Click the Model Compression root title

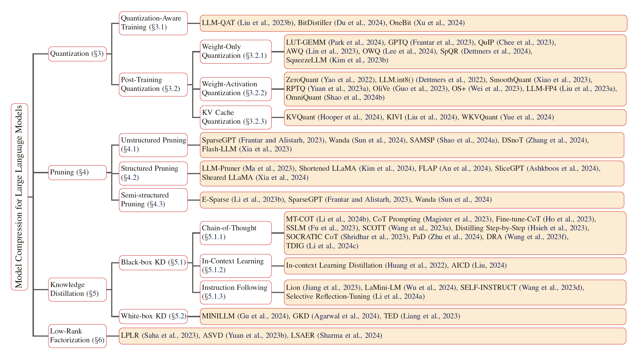pyautogui.click(x=19, y=197)
